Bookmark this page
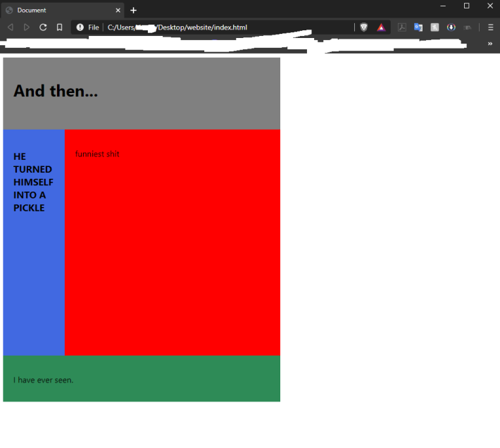 [59, 27]
